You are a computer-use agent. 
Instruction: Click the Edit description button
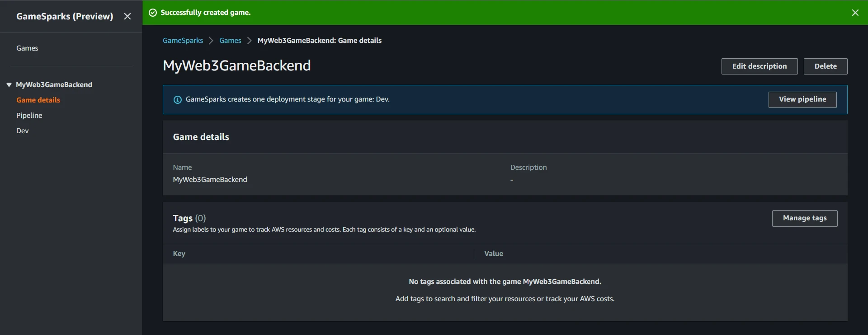coord(759,66)
